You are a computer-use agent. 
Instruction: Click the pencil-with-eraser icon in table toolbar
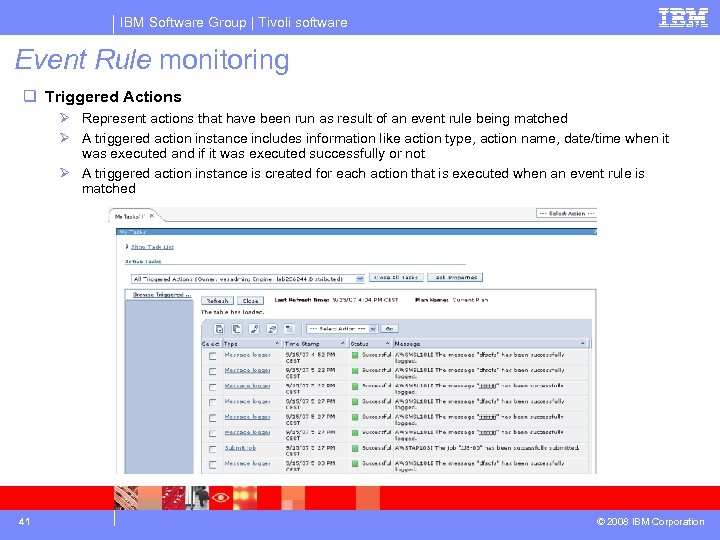pyautogui.click(x=272, y=329)
